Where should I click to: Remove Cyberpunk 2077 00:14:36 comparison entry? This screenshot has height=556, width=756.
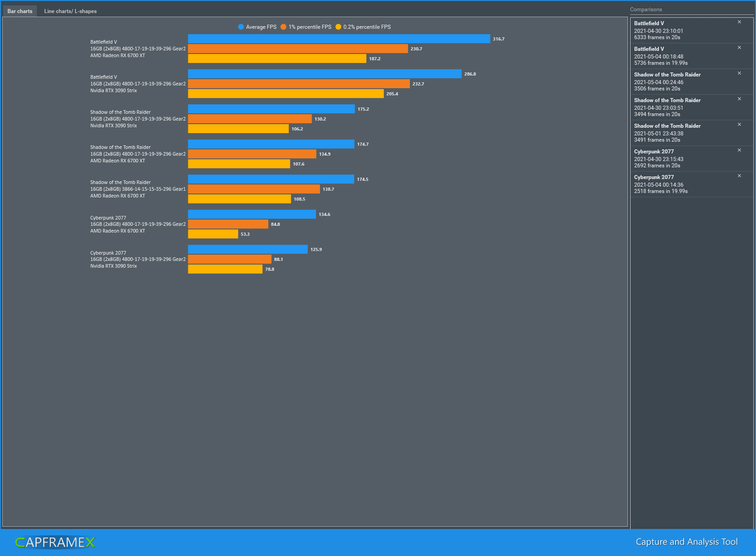tap(739, 176)
